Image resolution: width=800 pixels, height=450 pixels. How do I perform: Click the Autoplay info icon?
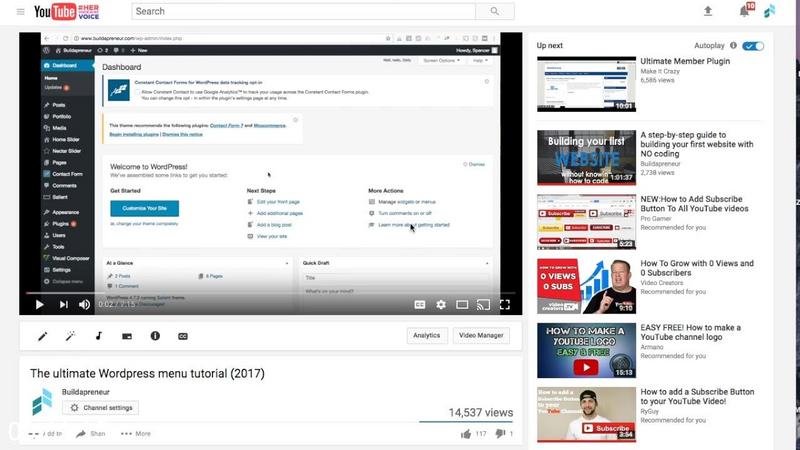733,45
